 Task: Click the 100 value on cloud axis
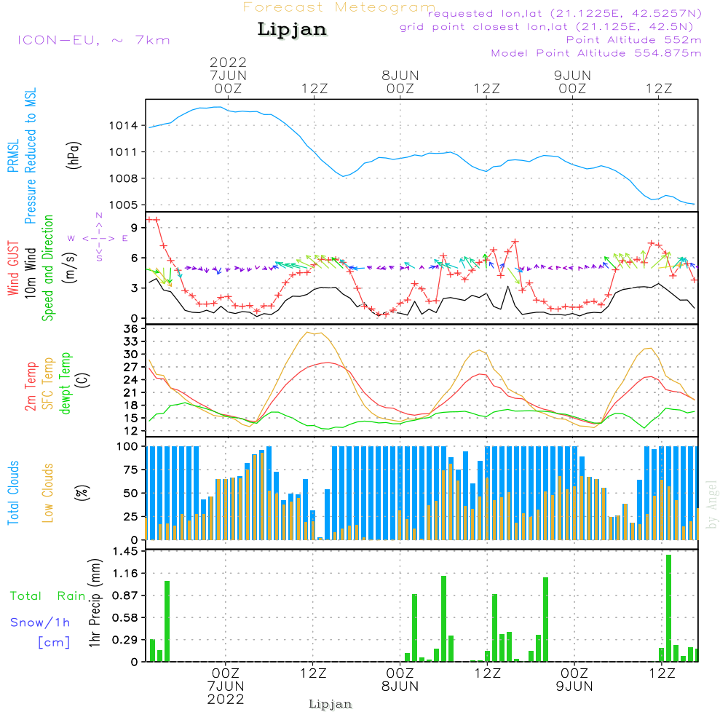tap(127, 446)
